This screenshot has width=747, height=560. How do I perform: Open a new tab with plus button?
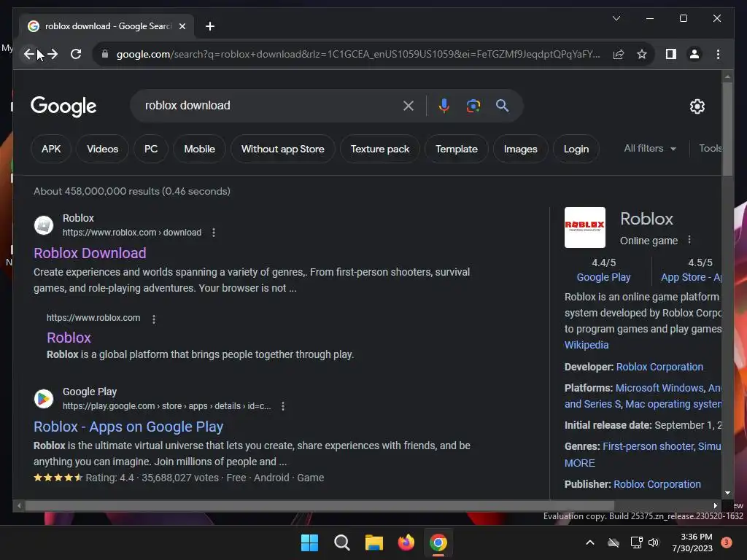209,26
